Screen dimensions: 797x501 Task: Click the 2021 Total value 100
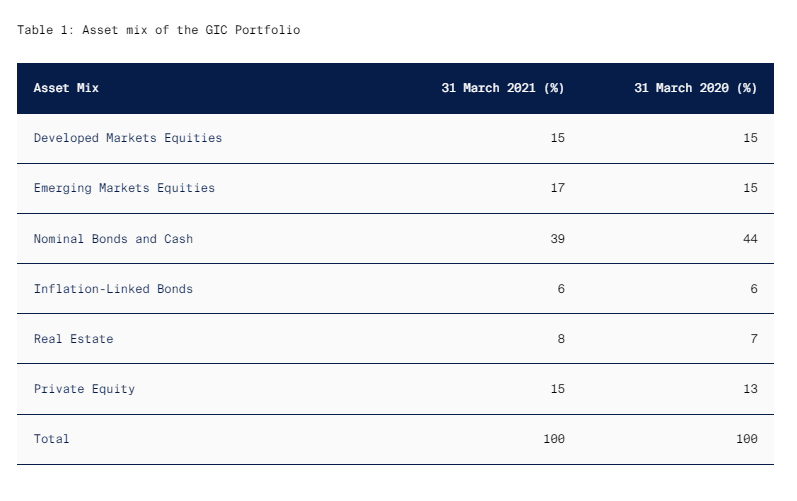pos(554,439)
